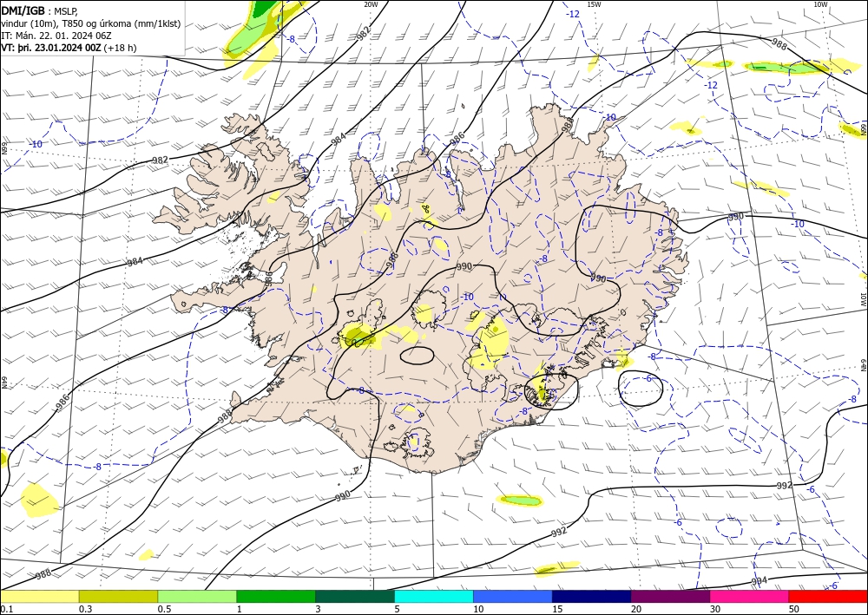The width and height of the screenshot is (868, 615).
Task: Click the color scale tick label "20"
Action: pyautogui.click(x=636, y=609)
